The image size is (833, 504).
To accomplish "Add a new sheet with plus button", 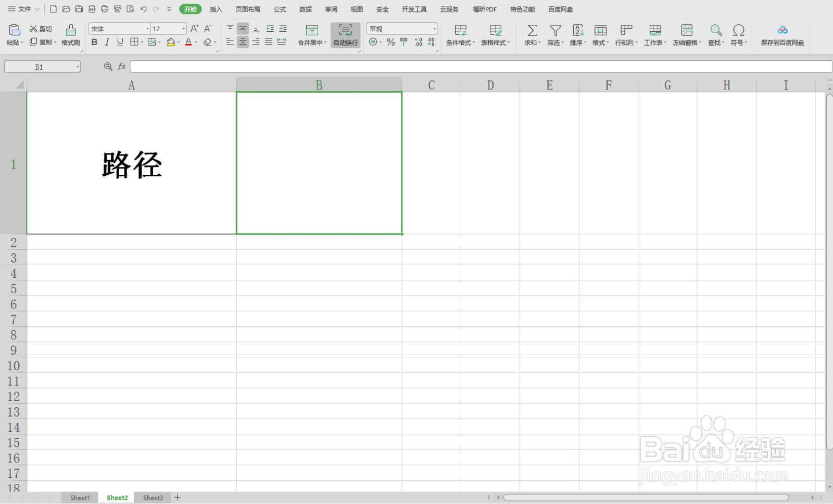I will (x=178, y=498).
